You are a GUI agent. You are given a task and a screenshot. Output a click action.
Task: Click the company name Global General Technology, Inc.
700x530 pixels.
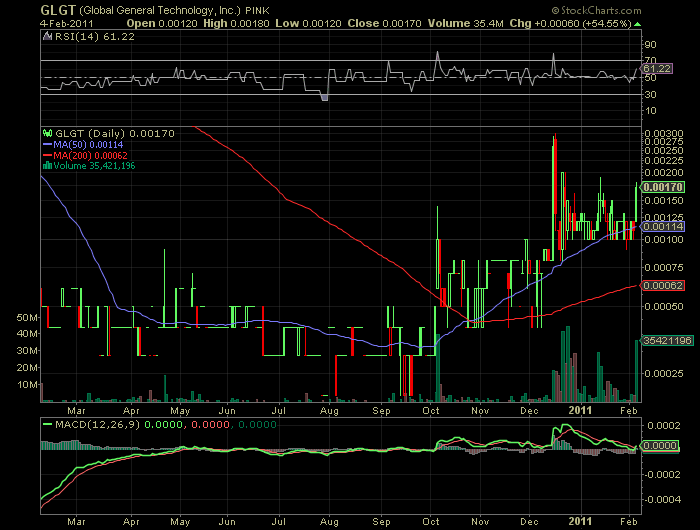pos(160,10)
